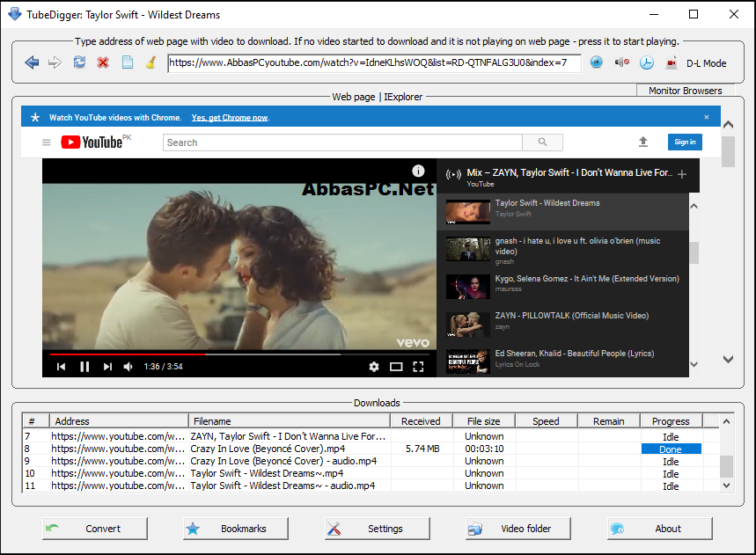Image resolution: width=756 pixels, height=555 pixels.
Task: Mute the video player volume
Action: [128, 367]
